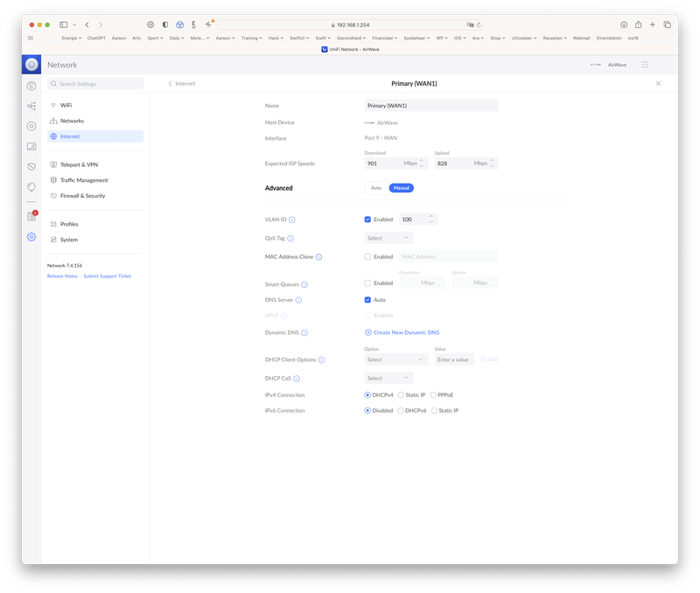Show info for DNS Server
The height and width of the screenshot is (593, 700).
[298, 300]
